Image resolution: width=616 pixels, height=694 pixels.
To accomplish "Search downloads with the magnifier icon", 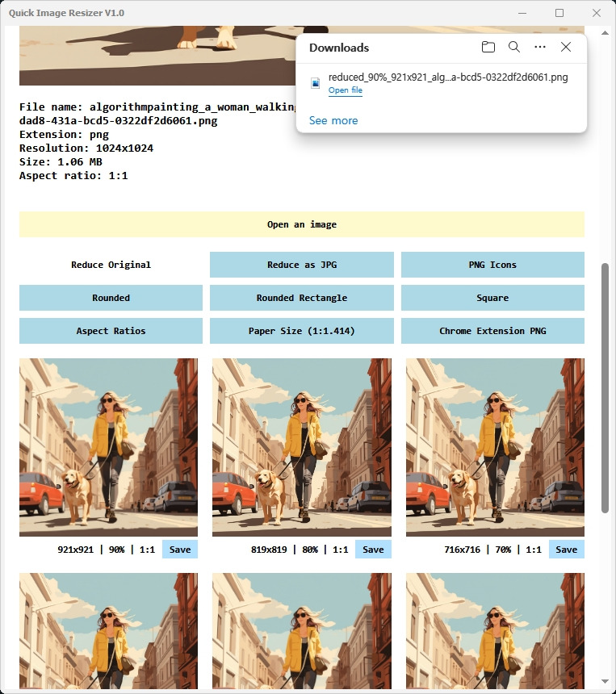I will tap(513, 47).
